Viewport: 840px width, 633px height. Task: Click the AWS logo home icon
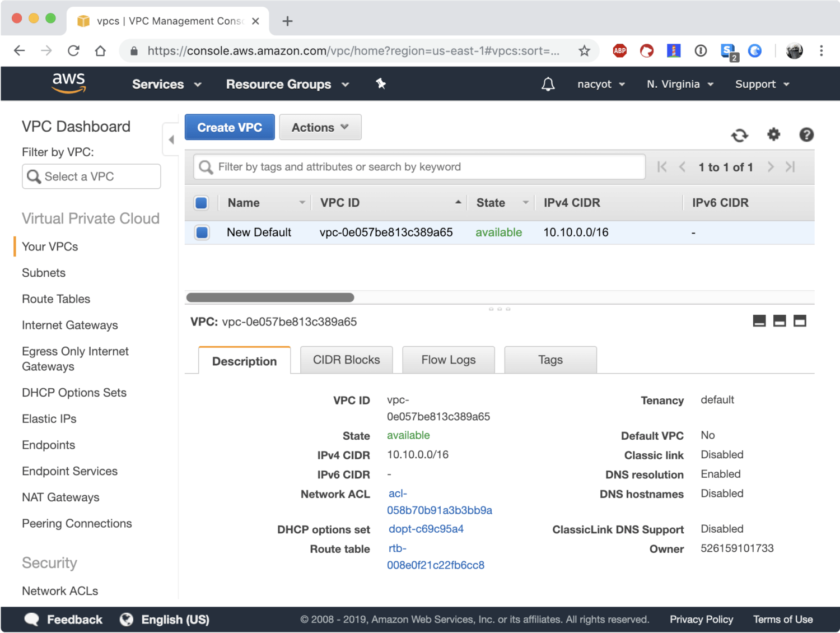coord(68,83)
